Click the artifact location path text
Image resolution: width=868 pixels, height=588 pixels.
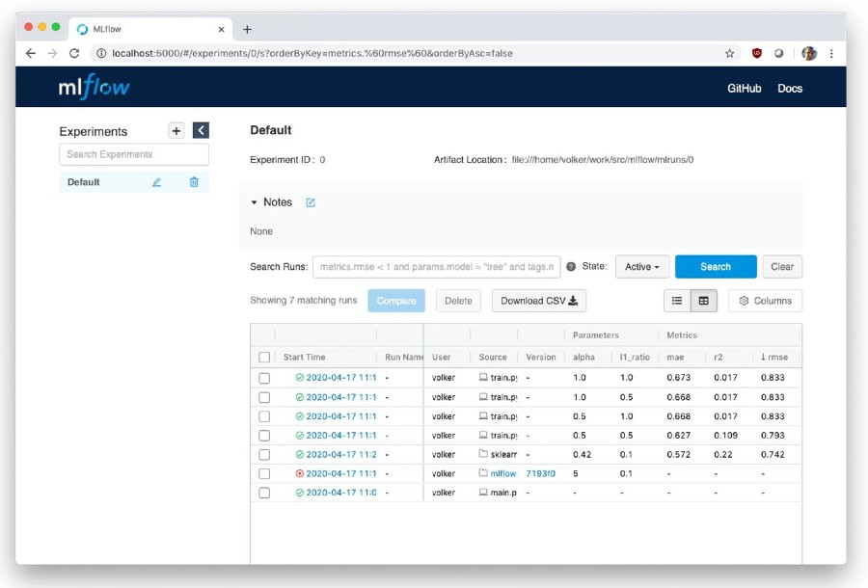(602, 160)
